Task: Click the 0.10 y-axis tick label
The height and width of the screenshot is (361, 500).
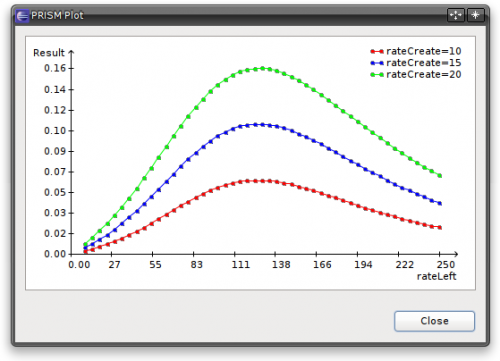Action: pyautogui.click(x=55, y=131)
